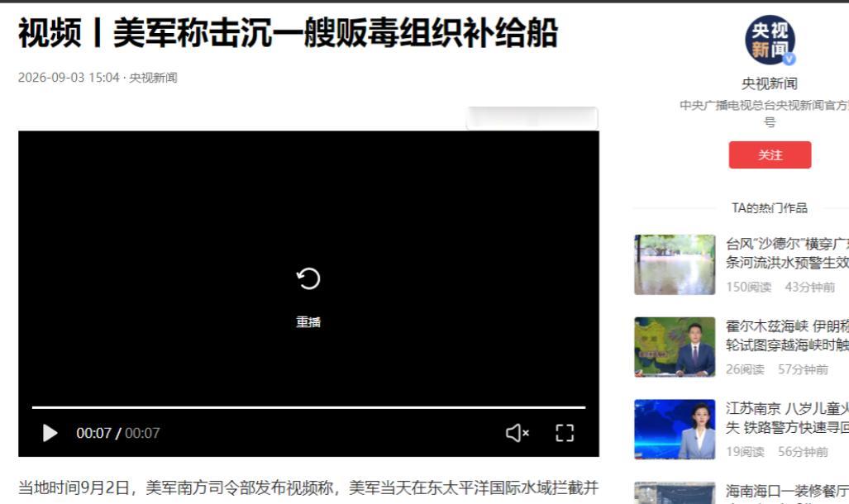Viewport: 849px width, 504px height.
Task: Click the blurred box above the video
Action: [532, 118]
